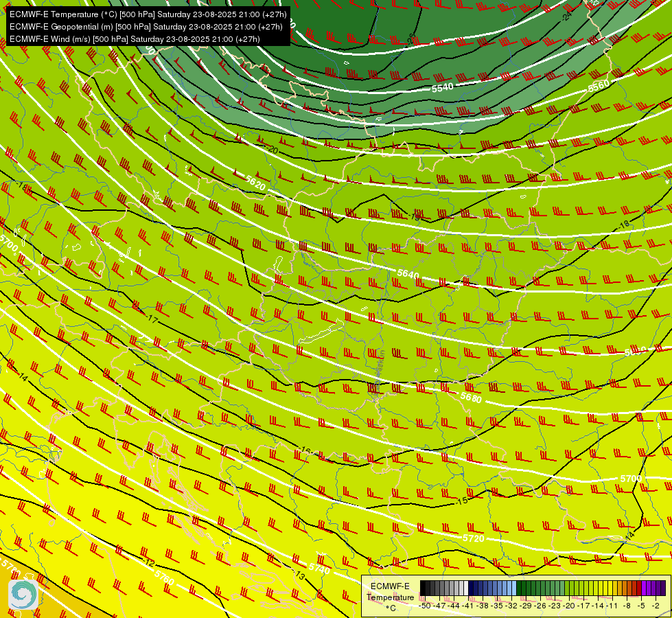Image resolution: width=672 pixels, height=618 pixels.
Task: Click the 5560 geopotential contour label
Action: (599, 87)
